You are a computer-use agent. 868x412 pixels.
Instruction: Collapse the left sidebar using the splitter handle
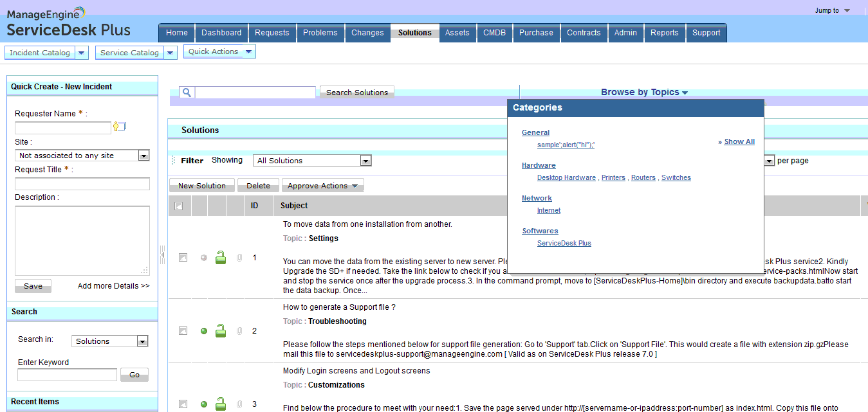coord(162,255)
